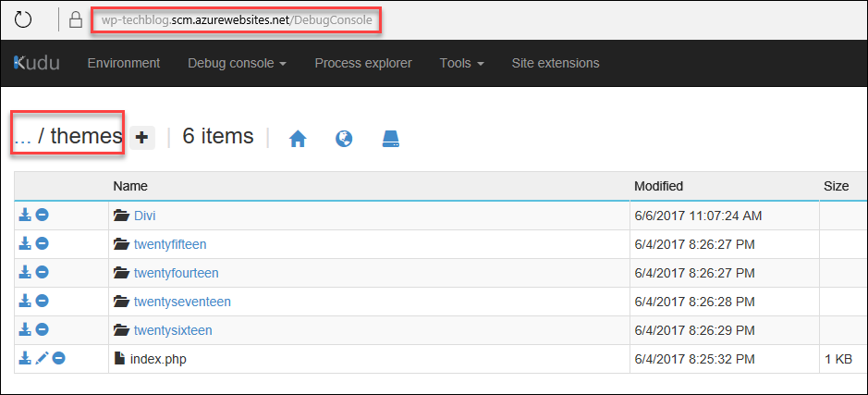
Task: Open the system drive icon
Action: (391, 139)
